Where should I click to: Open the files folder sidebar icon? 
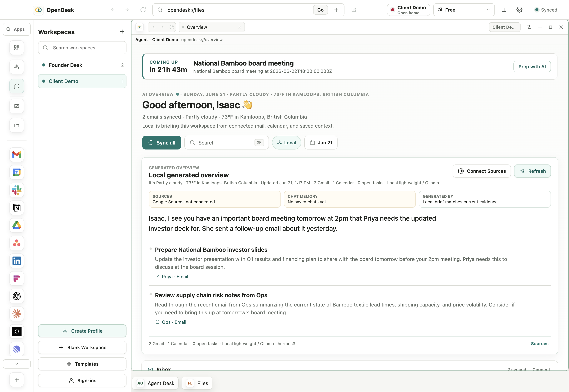17,125
